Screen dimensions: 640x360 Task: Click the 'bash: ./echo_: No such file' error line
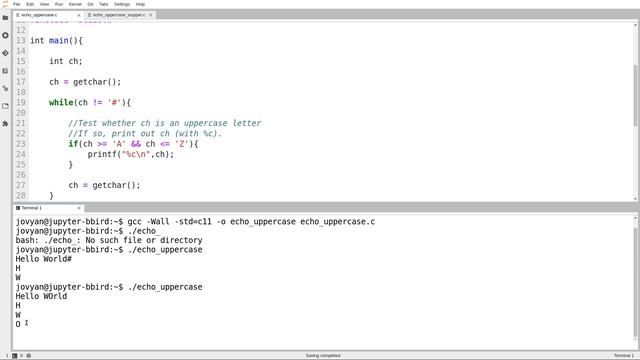109,240
